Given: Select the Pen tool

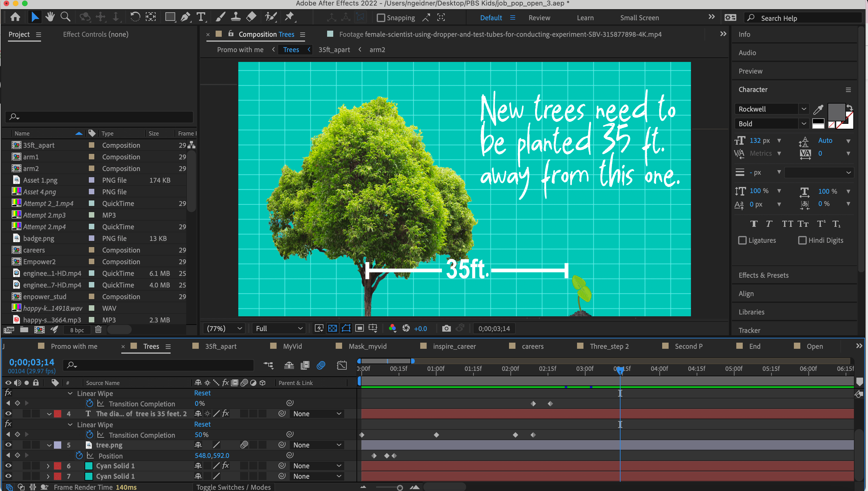Looking at the screenshot, I should pos(185,17).
